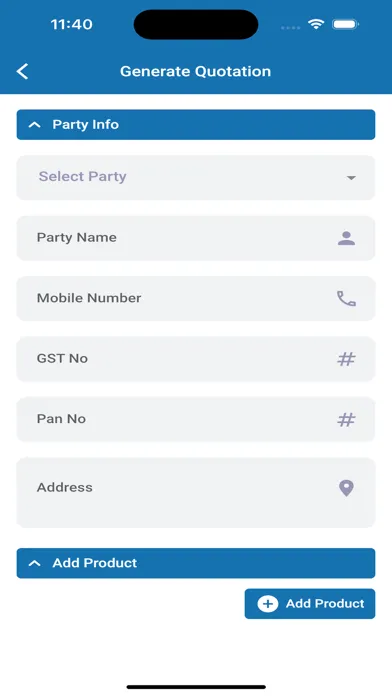Click the Add Product button

pyautogui.click(x=310, y=604)
